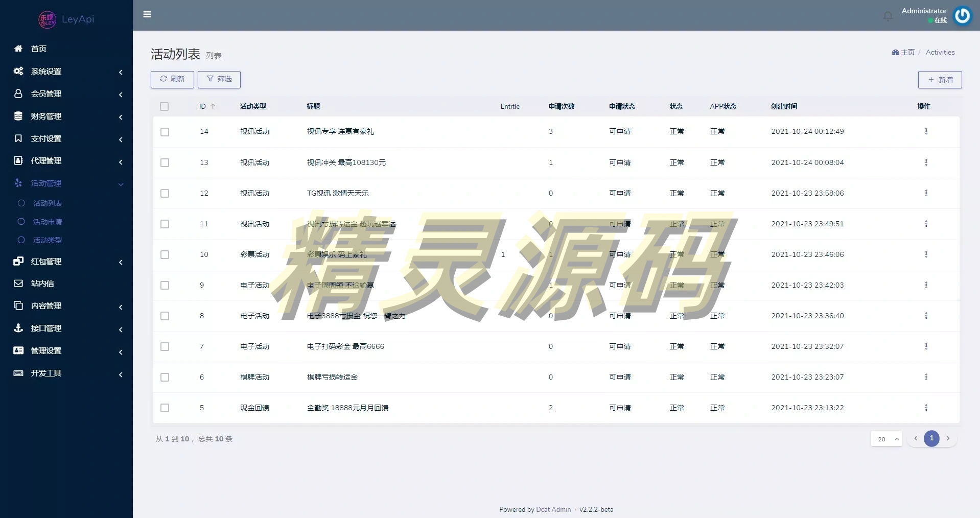Check the row for 视讯冲关 最高108130元
980x518 pixels.
click(x=165, y=162)
